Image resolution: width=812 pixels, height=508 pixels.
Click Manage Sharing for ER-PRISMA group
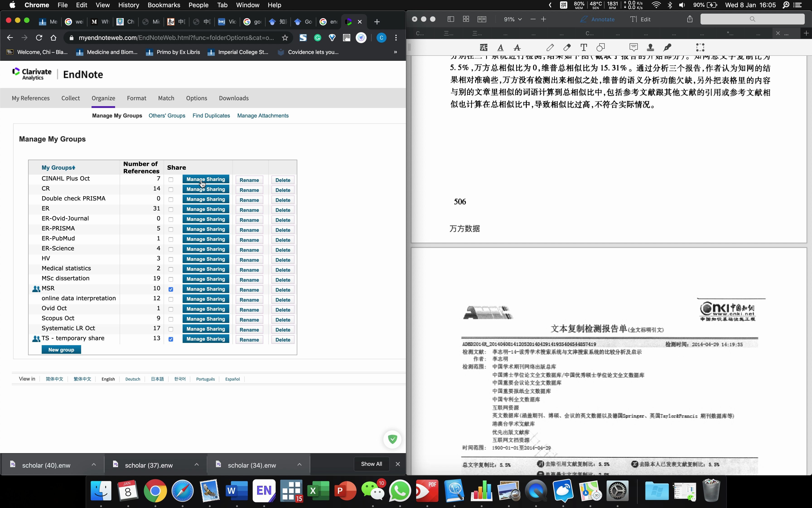206,230
